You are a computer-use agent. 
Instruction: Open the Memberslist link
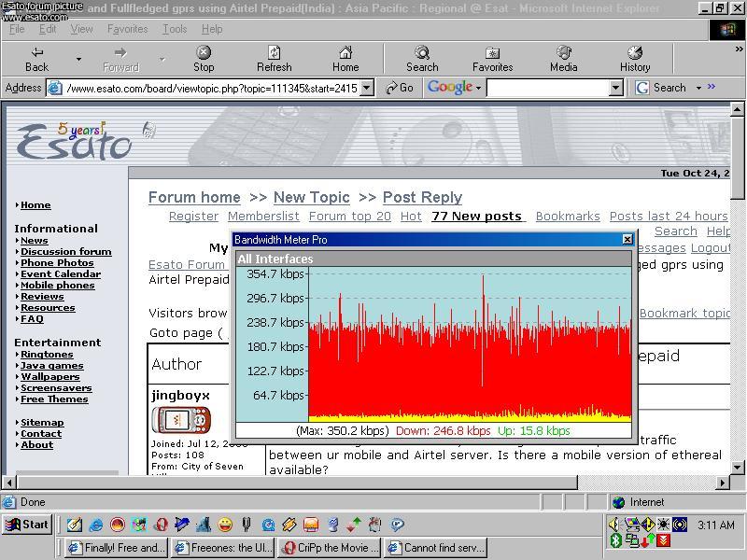tap(263, 217)
